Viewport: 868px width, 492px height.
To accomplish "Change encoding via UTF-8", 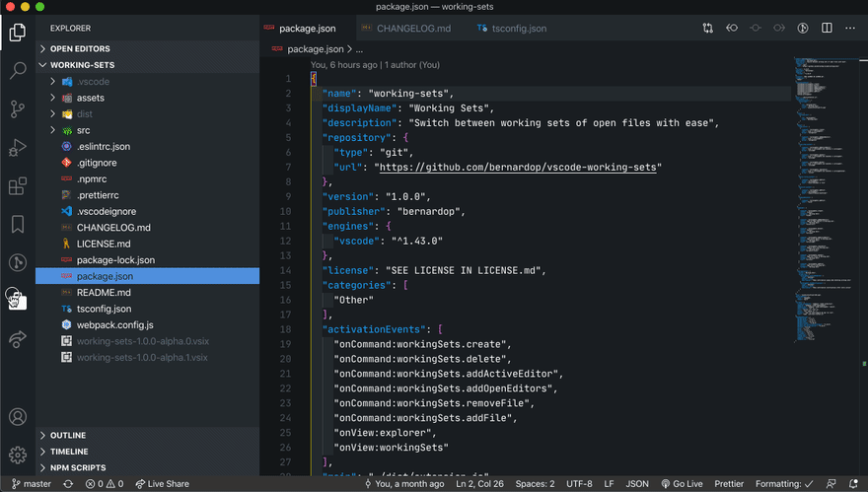I will point(579,484).
